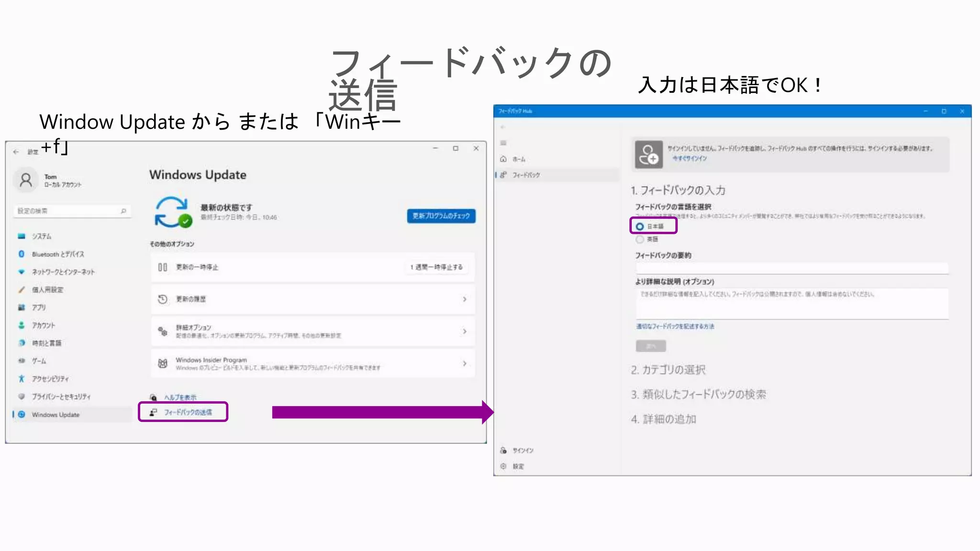
Task: Expand section 2. カテゴリの選択
Action: point(668,370)
